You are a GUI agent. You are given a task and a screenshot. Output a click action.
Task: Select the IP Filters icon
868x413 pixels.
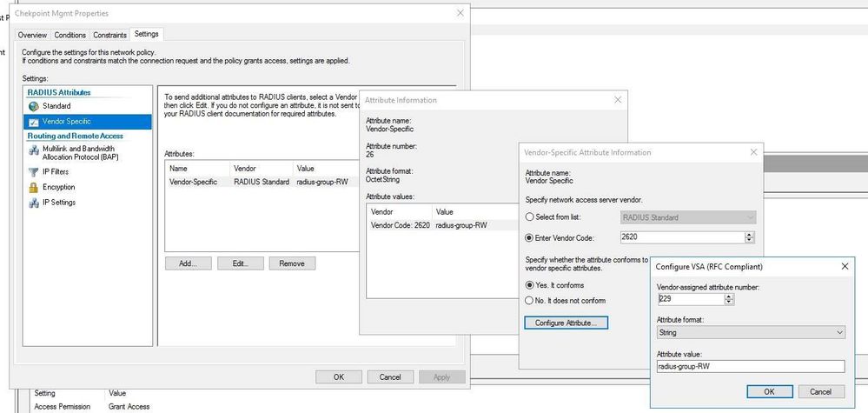(34, 172)
